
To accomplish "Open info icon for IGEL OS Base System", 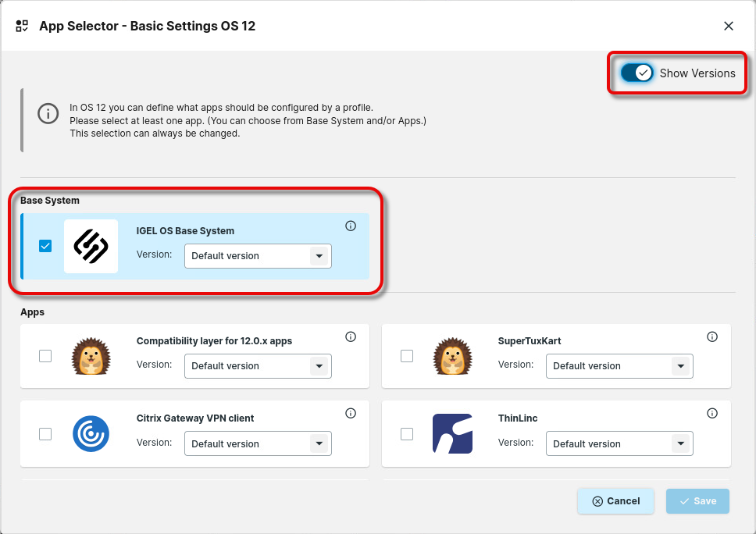I will pyautogui.click(x=351, y=226).
